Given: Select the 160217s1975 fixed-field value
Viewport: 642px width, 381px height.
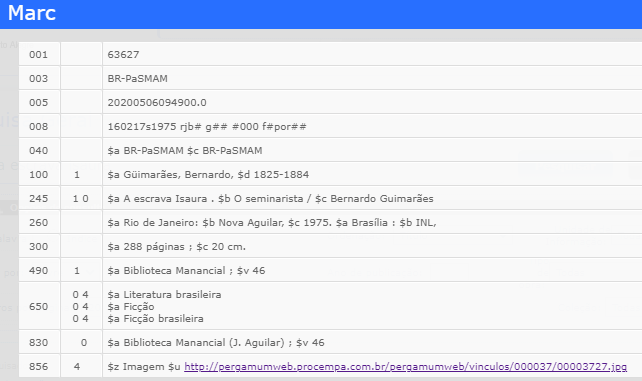Looking at the screenshot, I should (x=207, y=126).
